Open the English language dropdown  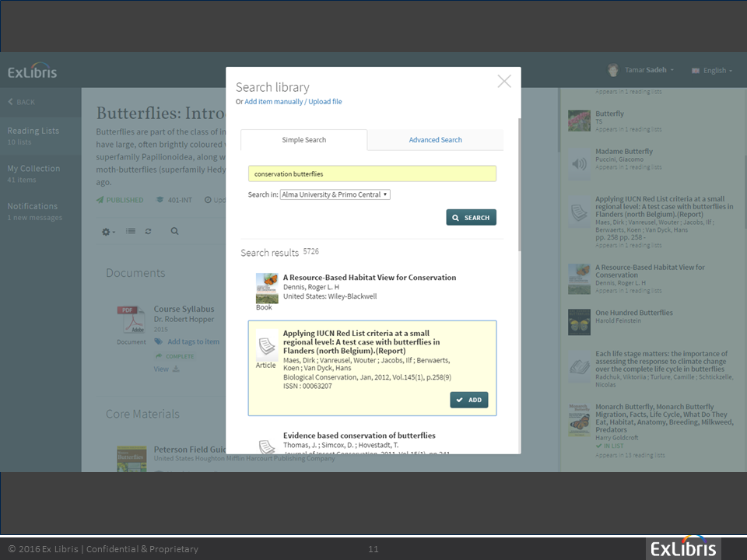714,71
